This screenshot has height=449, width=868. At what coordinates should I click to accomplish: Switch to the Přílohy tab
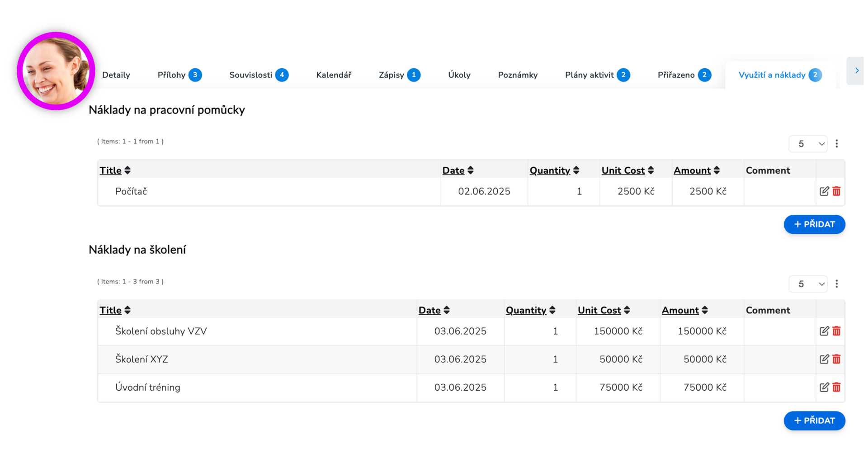pos(179,75)
